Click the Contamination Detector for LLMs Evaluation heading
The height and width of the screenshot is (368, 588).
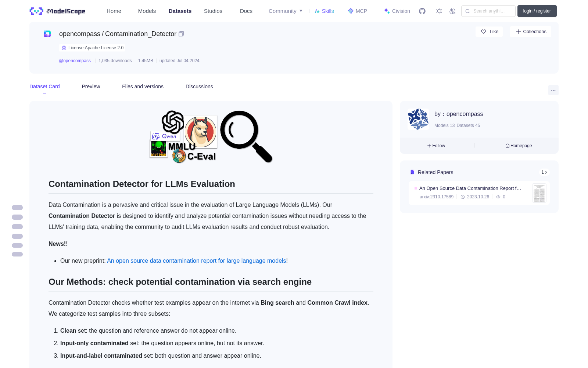(142, 184)
